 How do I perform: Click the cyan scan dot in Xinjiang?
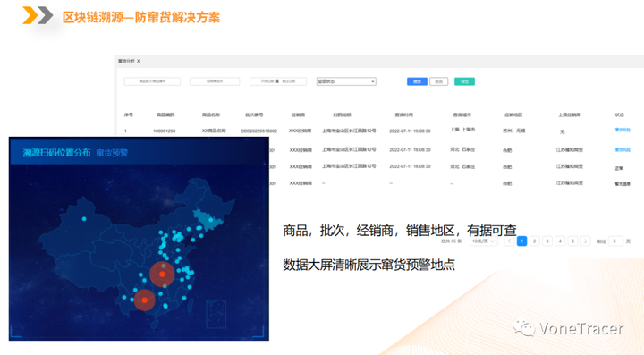84,219
